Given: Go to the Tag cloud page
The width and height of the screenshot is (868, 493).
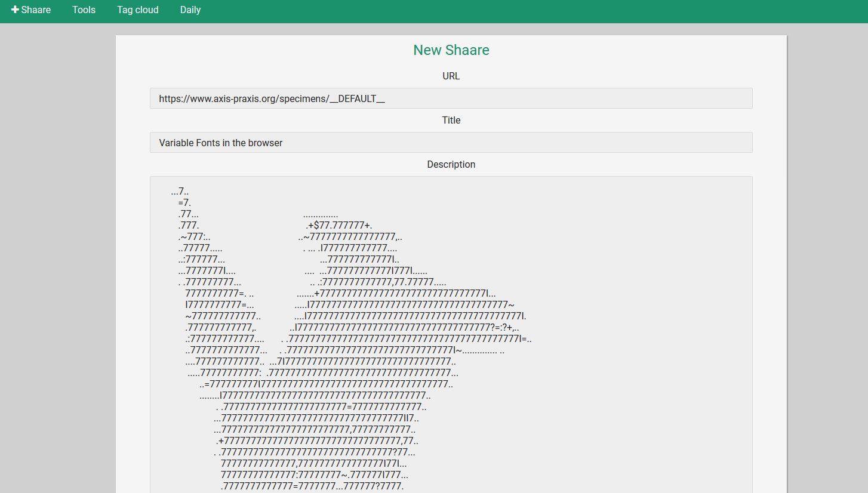Looking at the screenshot, I should point(137,10).
